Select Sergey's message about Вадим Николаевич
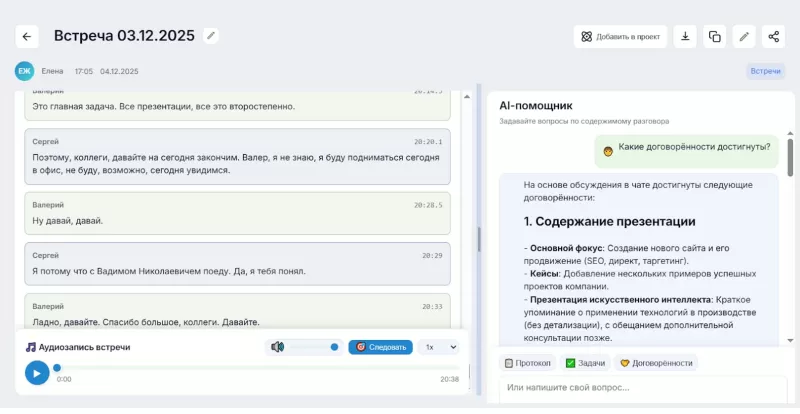 click(x=237, y=264)
